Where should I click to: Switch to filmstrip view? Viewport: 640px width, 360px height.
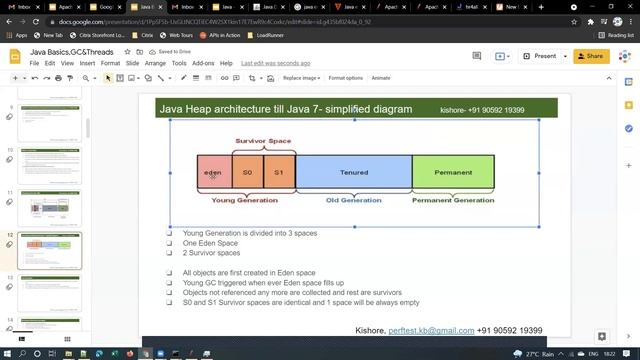tap(22, 339)
